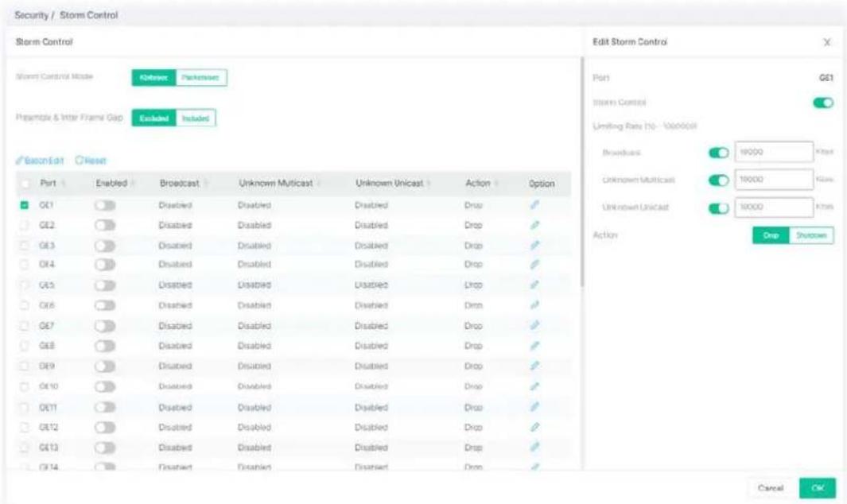Toggle the Enabled switch for GE2

(105, 225)
